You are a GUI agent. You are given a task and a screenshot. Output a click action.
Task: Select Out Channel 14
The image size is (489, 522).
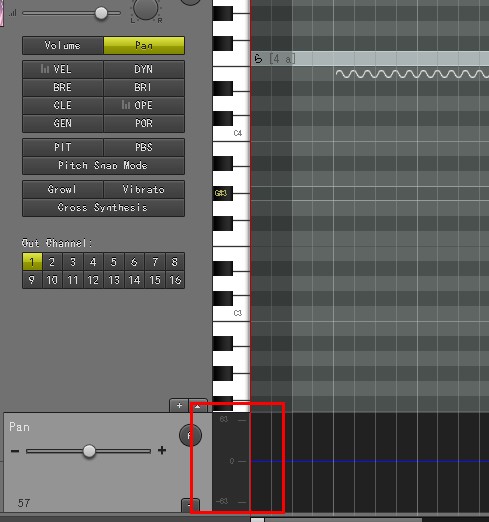coord(134,280)
